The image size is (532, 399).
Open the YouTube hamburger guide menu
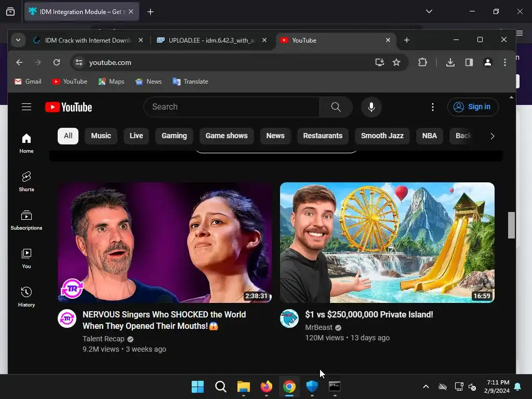coord(26,107)
